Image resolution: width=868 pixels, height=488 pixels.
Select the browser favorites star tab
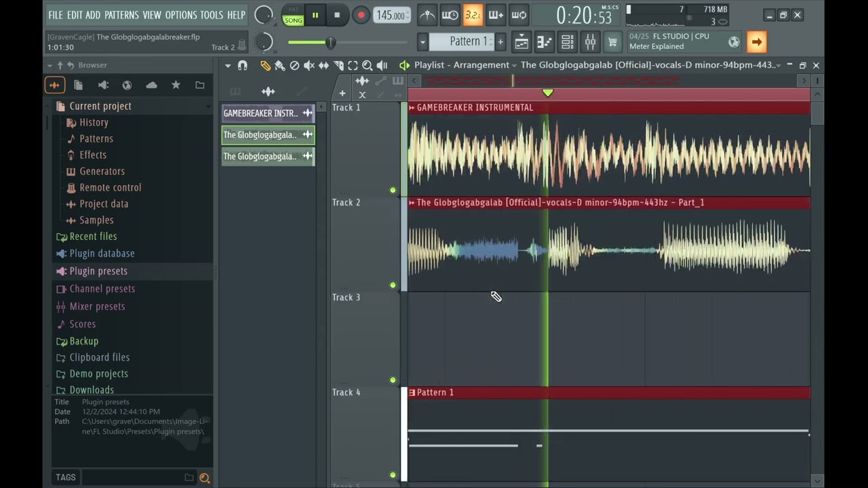(176, 85)
